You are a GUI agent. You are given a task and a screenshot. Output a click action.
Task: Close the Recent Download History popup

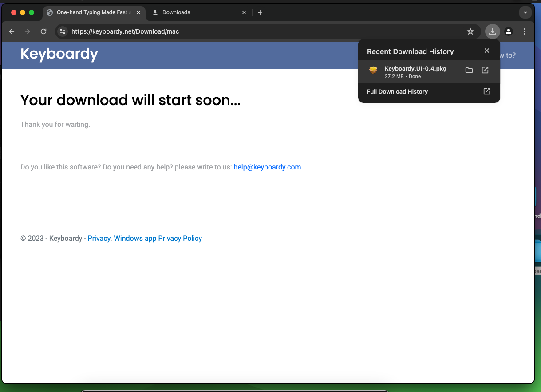coord(487,51)
